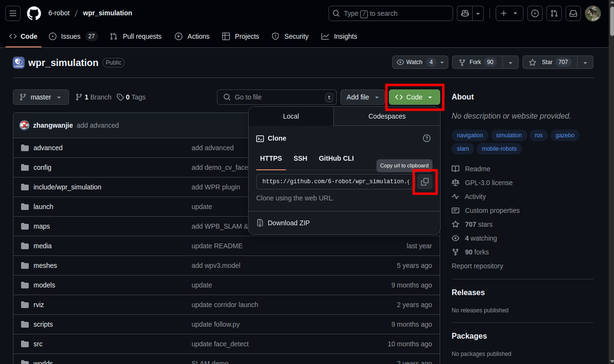
Task: Select the Local tab in the clone popup
Action: pyautogui.click(x=291, y=116)
